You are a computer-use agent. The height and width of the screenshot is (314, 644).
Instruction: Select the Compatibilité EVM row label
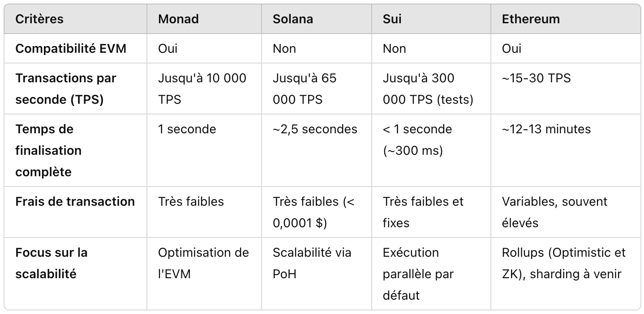click(x=71, y=48)
